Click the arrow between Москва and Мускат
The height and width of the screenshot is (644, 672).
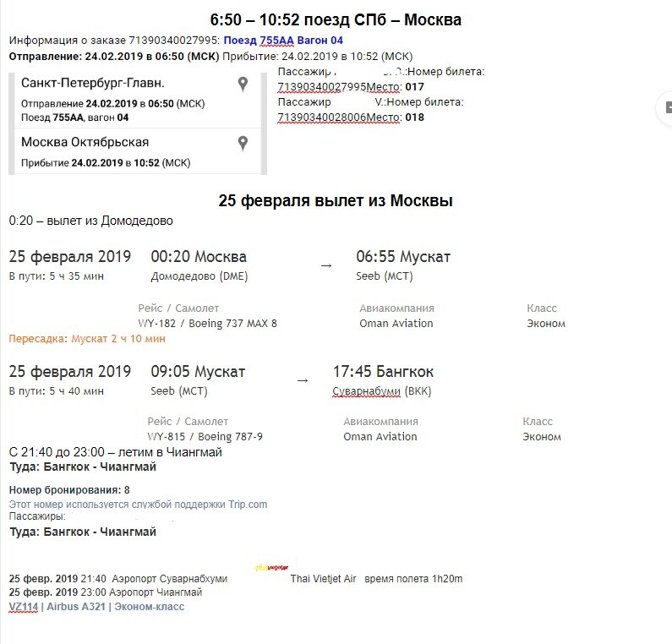pyautogui.click(x=326, y=265)
